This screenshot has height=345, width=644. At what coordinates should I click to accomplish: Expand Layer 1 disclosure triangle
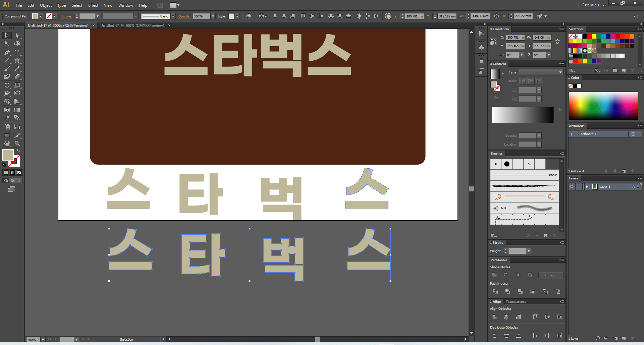pos(587,187)
